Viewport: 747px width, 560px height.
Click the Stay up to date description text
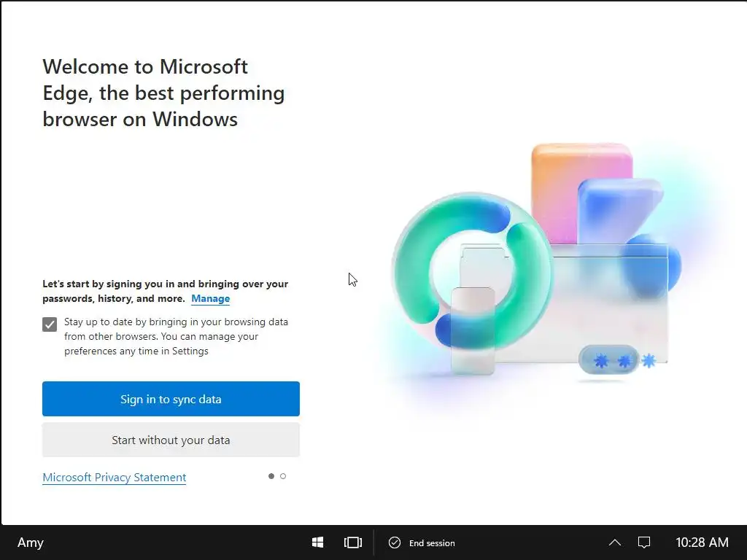pos(177,336)
